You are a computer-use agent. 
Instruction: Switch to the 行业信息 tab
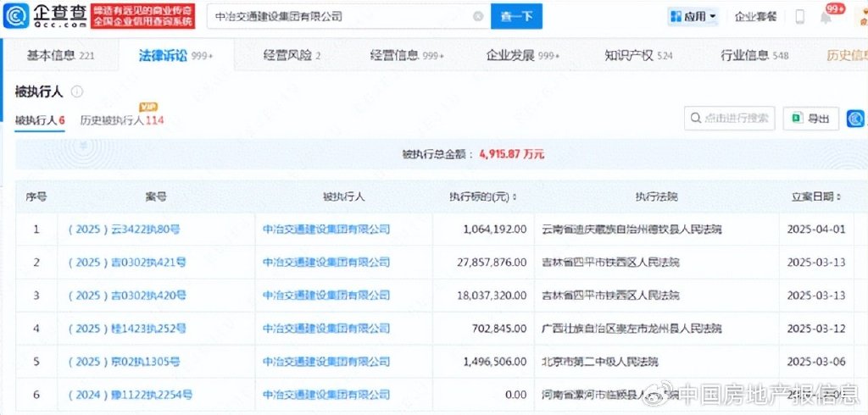(754, 55)
